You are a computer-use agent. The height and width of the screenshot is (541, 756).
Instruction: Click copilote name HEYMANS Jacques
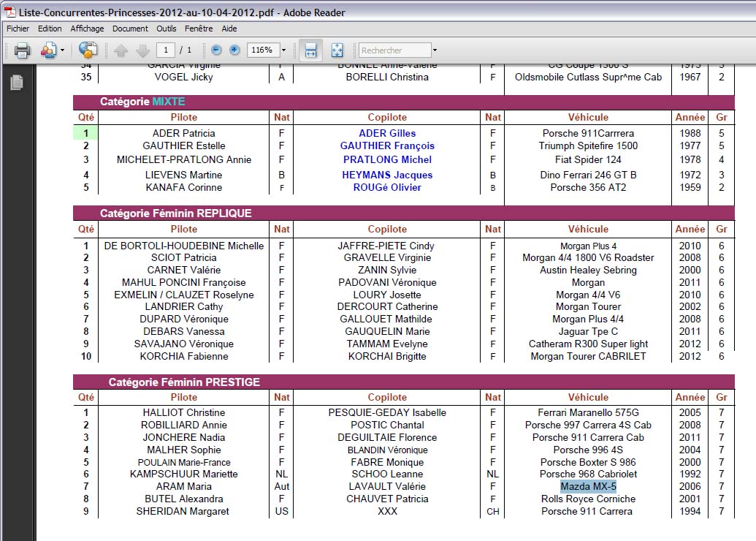pyautogui.click(x=387, y=175)
